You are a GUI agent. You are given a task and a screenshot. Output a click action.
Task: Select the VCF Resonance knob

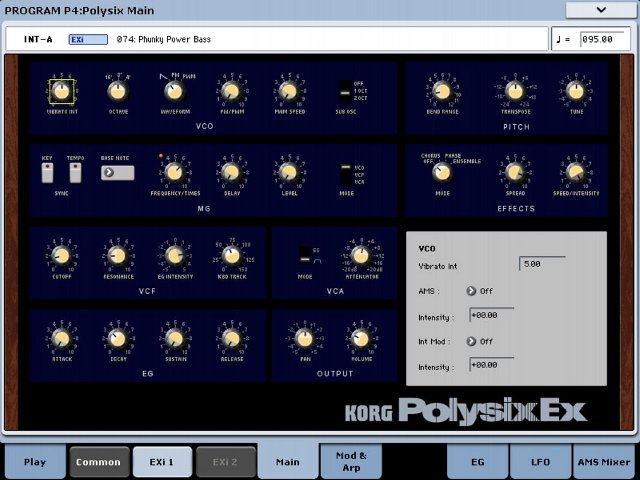coord(117,257)
